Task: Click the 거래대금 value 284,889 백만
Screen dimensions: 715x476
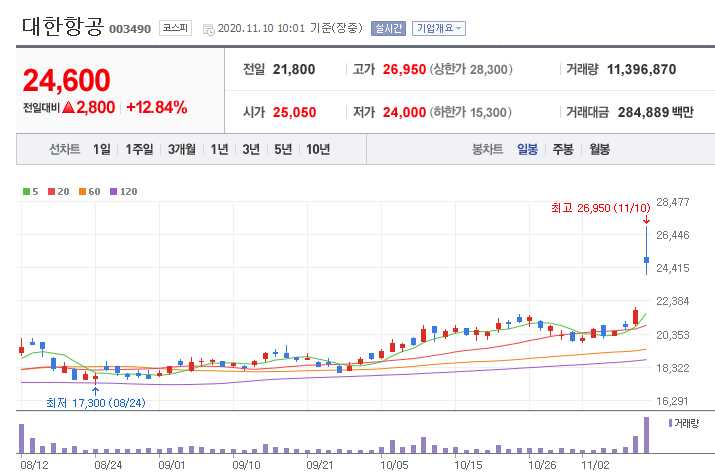Action: [655, 112]
